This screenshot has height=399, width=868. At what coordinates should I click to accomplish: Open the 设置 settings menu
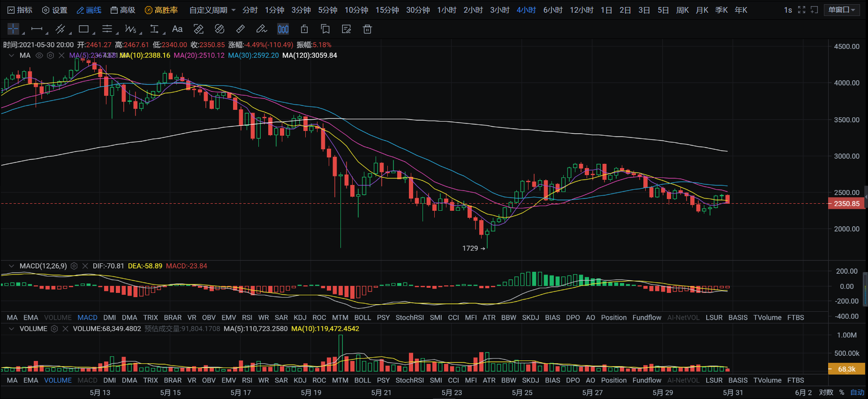[54, 10]
